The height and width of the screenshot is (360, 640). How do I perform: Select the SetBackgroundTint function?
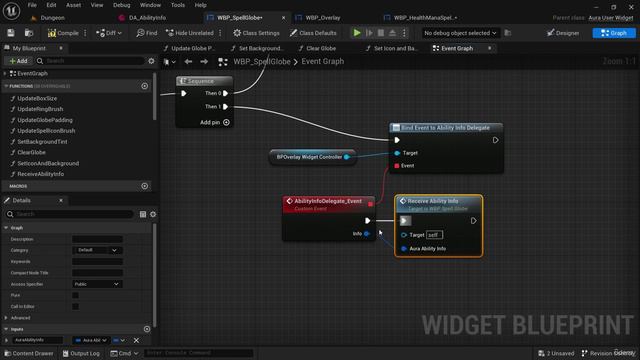point(42,142)
